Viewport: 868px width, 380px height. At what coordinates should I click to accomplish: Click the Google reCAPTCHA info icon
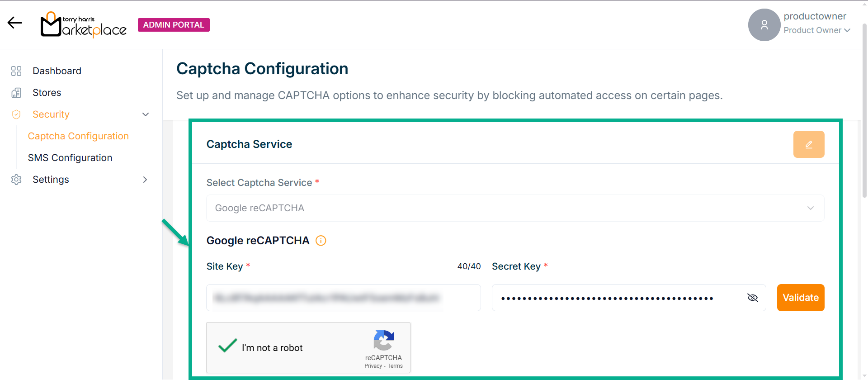click(321, 241)
